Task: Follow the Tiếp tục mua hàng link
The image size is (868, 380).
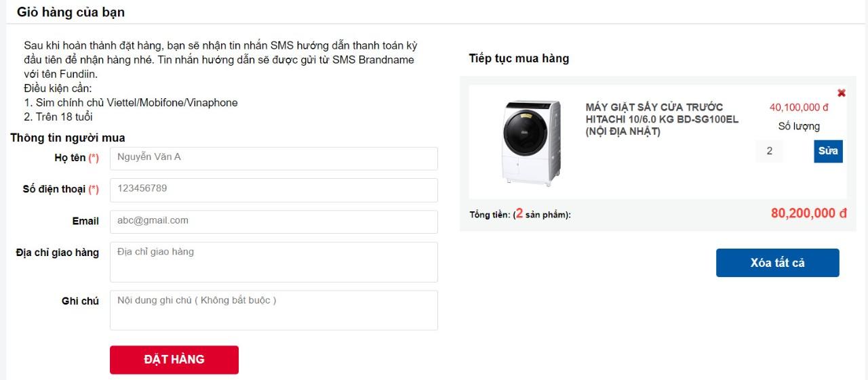Action: point(519,58)
